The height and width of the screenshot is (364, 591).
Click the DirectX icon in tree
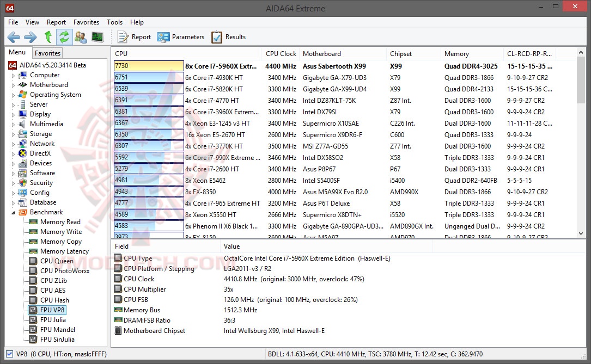[23, 153]
